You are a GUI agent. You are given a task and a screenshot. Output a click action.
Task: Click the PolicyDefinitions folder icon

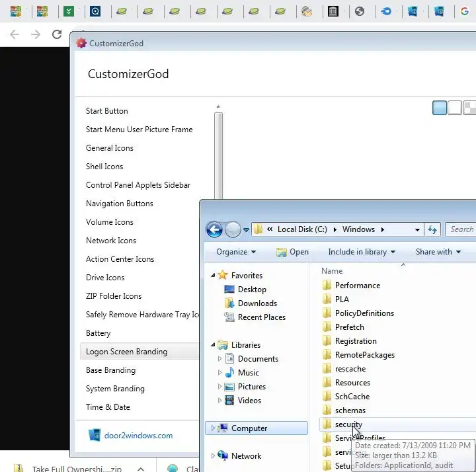click(327, 313)
